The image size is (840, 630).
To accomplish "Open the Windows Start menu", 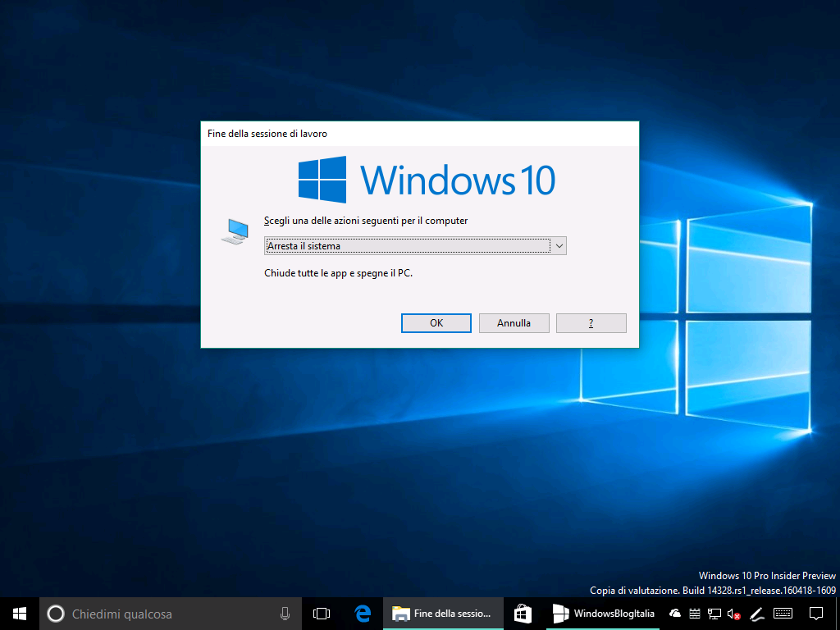I will coord(20,614).
